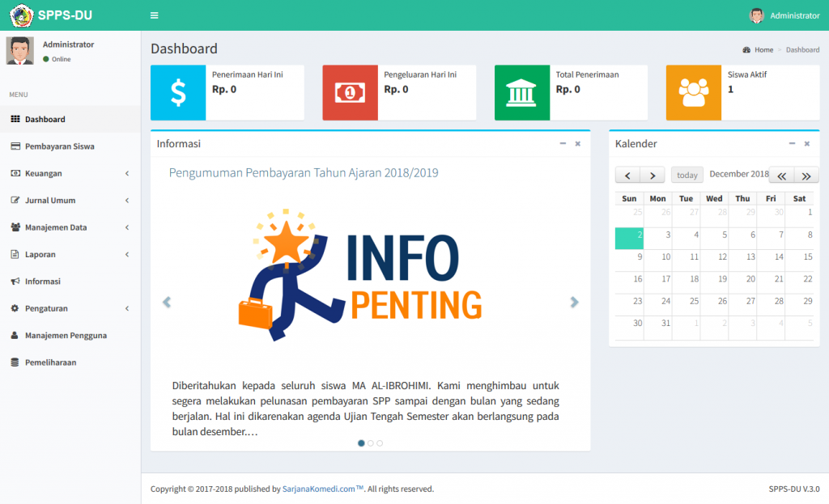Open SarjanaKomedi.com footer link

point(322,489)
